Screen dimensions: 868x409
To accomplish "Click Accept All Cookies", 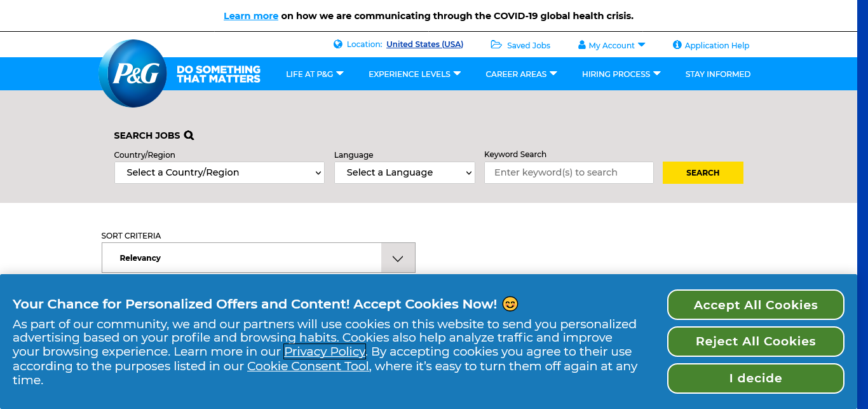I will coord(755,305).
